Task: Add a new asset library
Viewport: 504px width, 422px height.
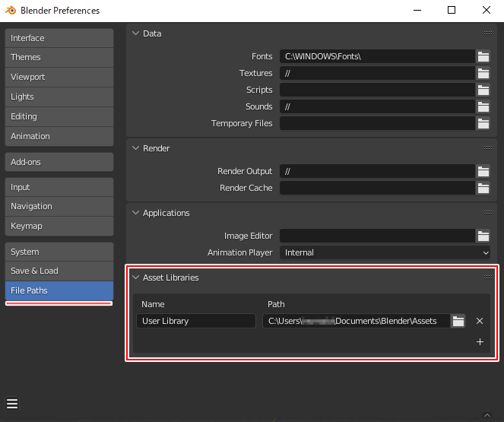Action: pos(480,342)
